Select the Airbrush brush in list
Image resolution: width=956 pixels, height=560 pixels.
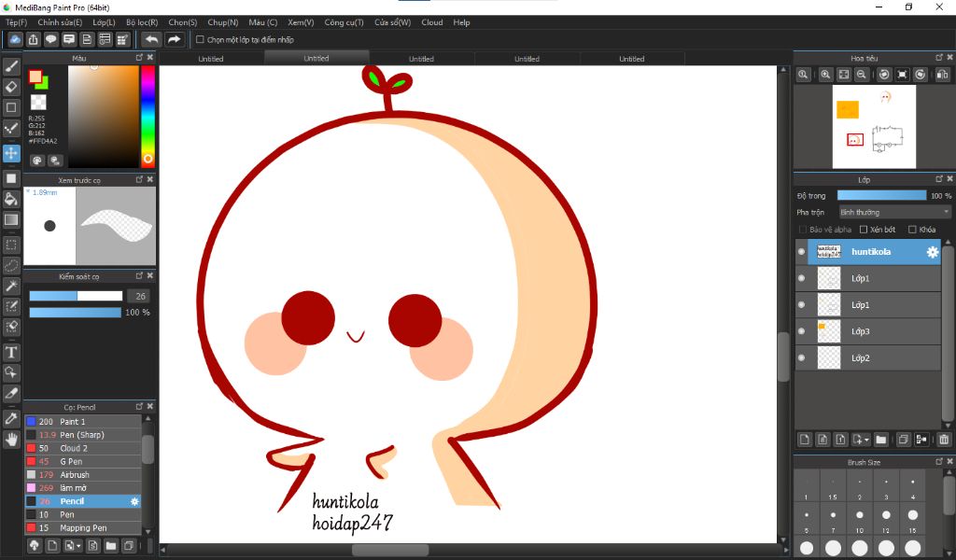(x=75, y=475)
